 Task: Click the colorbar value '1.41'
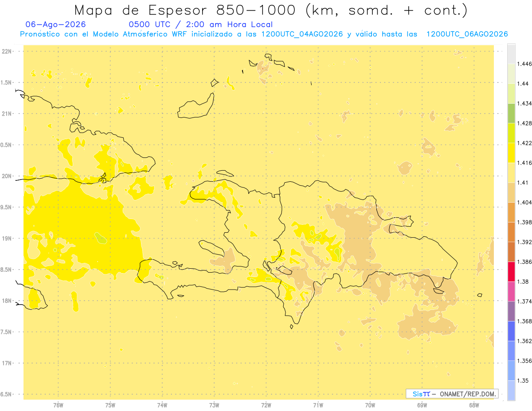(x=522, y=183)
